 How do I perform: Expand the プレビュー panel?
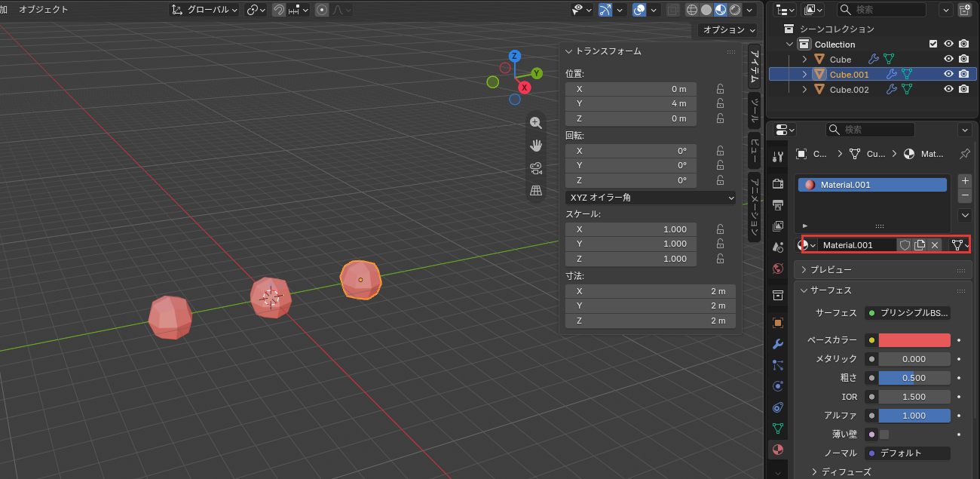pos(883,269)
